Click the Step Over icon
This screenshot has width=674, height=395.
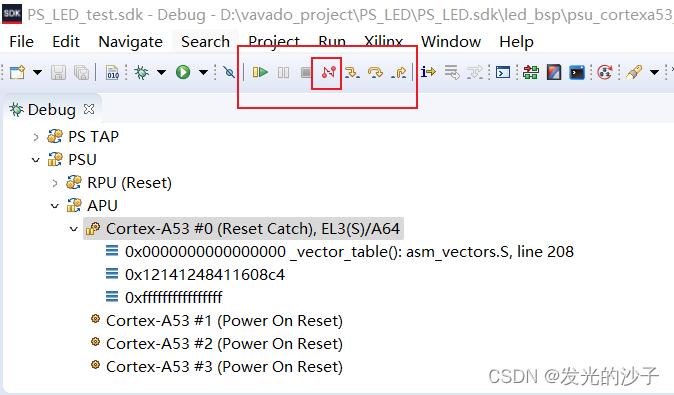(x=375, y=72)
